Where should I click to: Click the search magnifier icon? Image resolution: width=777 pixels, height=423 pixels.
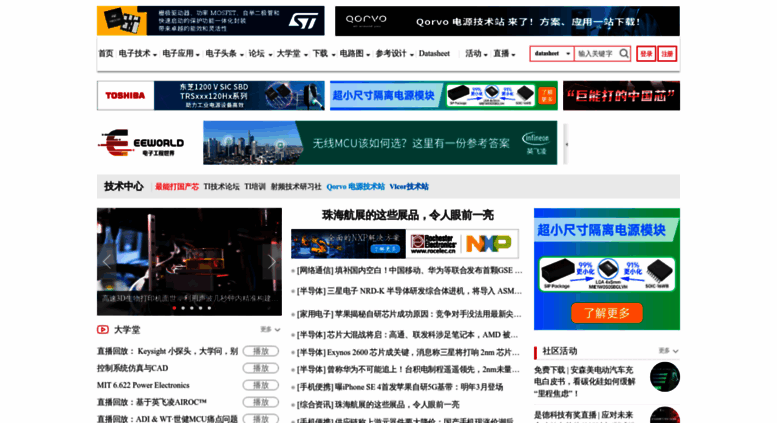[624, 53]
